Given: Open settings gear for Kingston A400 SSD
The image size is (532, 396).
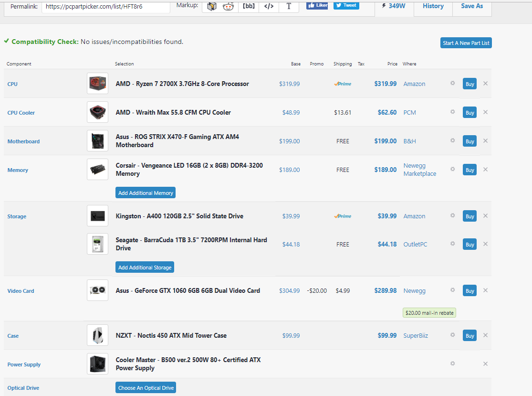Looking at the screenshot, I should click(x=453, y=215).
